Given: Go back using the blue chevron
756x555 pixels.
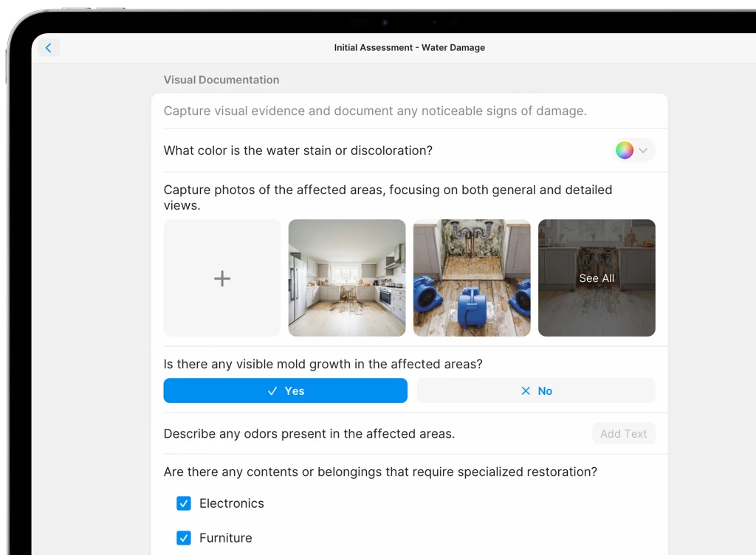Looking at the screenshot, I should coord(48,48).
